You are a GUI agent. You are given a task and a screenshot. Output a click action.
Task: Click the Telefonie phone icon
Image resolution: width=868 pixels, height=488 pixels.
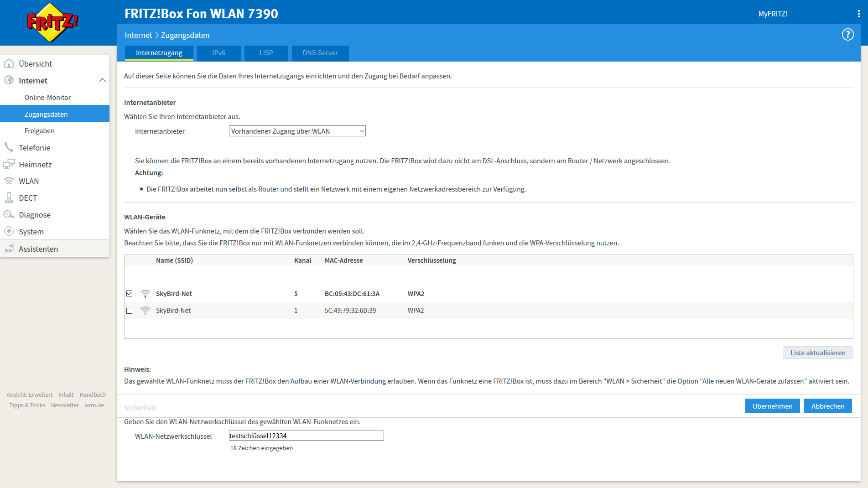click(9, 147)
